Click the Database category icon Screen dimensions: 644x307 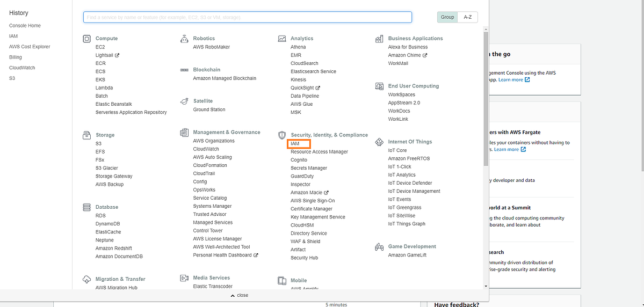click(x=86, y=207)
